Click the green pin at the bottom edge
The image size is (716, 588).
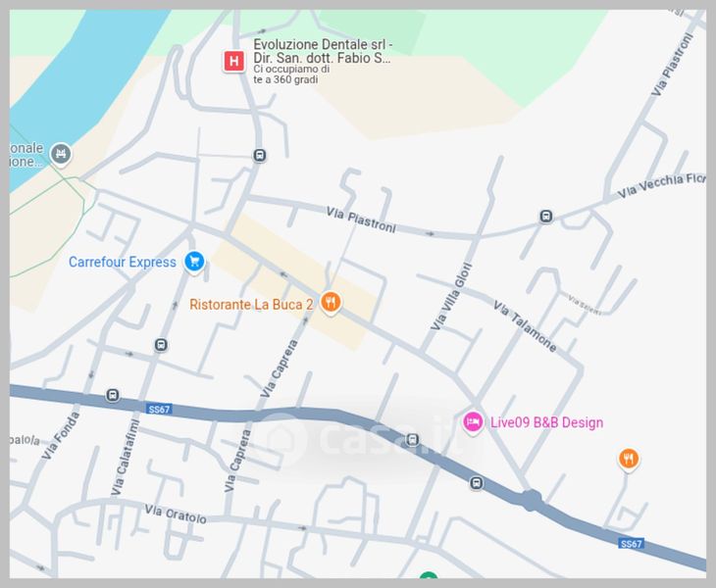pyautogui.click(x=429, y=575)
